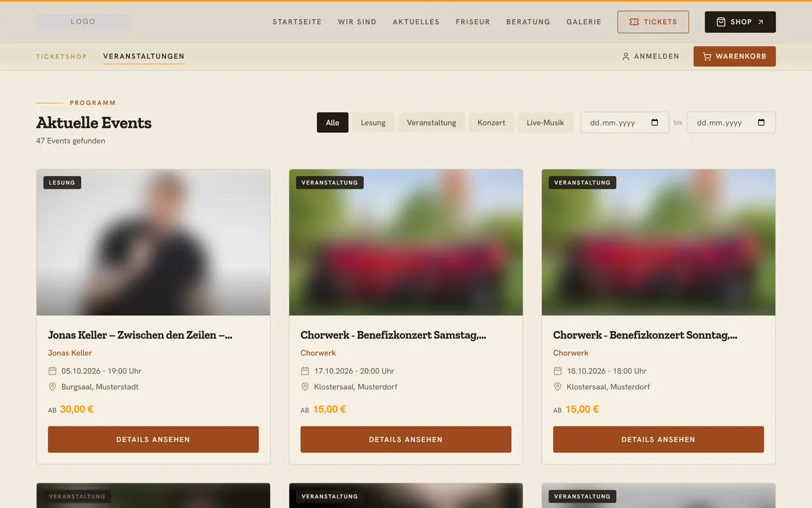Filter events by Live-Musik
Image resolution: width=812 pixels, height=508 pixels.
click(546, 123)
